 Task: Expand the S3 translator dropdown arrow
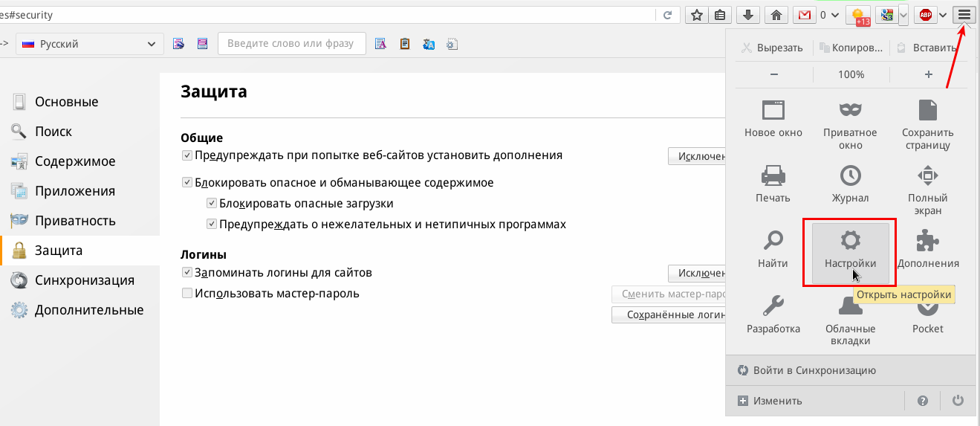point(903,15)
